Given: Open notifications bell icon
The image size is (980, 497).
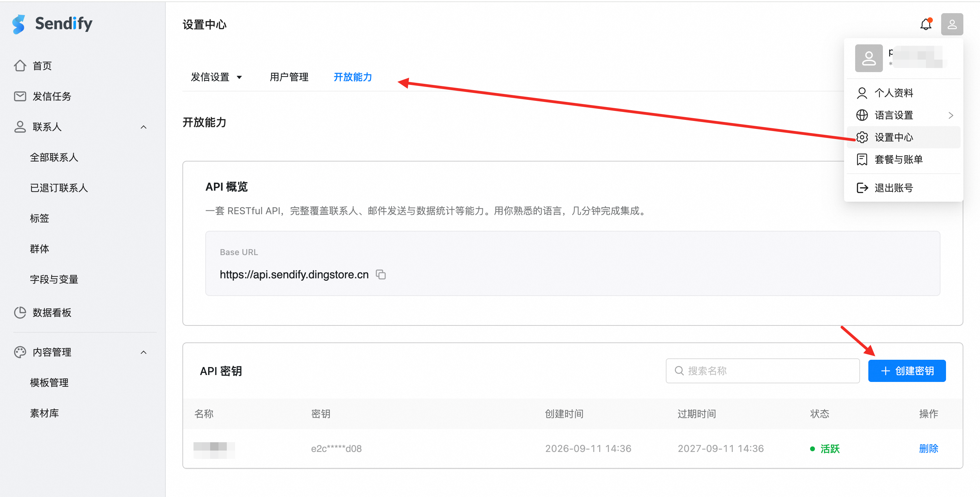Looking at the screenshot, I should click(x=926, y=24).
